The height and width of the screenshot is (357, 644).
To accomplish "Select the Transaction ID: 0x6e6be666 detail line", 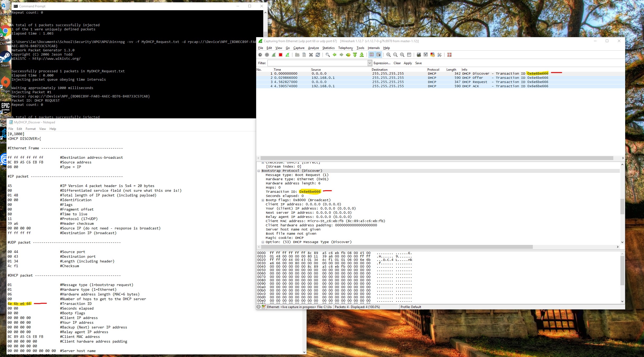I will tap(293, 192).
